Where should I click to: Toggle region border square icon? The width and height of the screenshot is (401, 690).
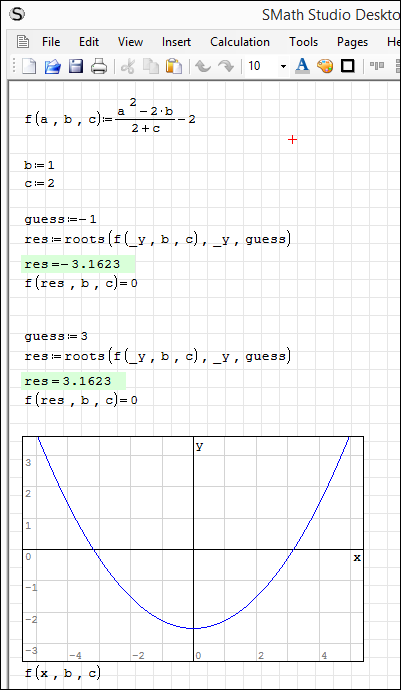coord(348,66)
